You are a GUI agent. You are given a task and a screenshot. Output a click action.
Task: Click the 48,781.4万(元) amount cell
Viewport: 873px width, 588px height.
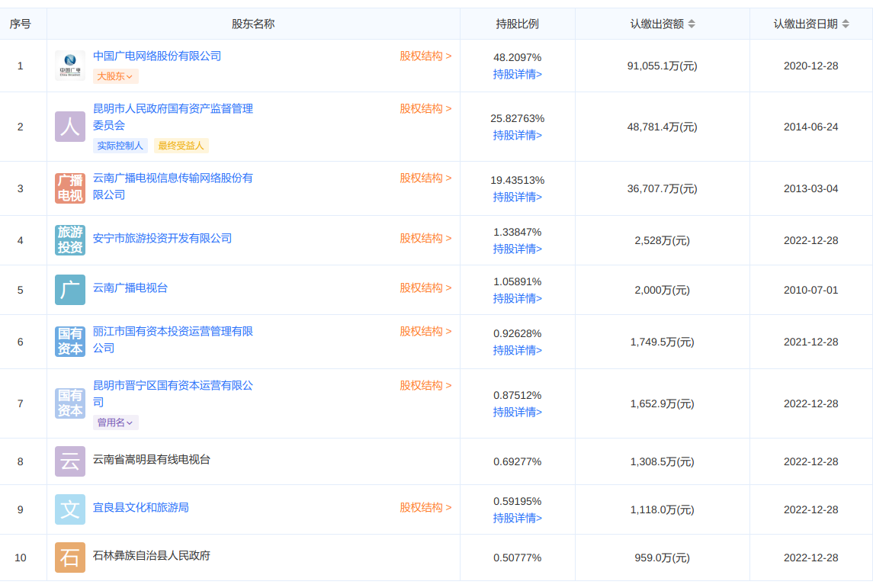662,127
